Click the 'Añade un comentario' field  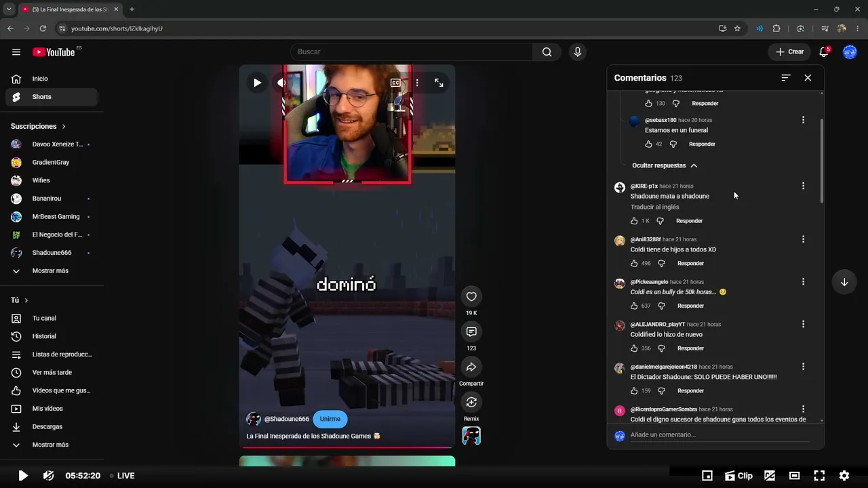tap(719, 435)
